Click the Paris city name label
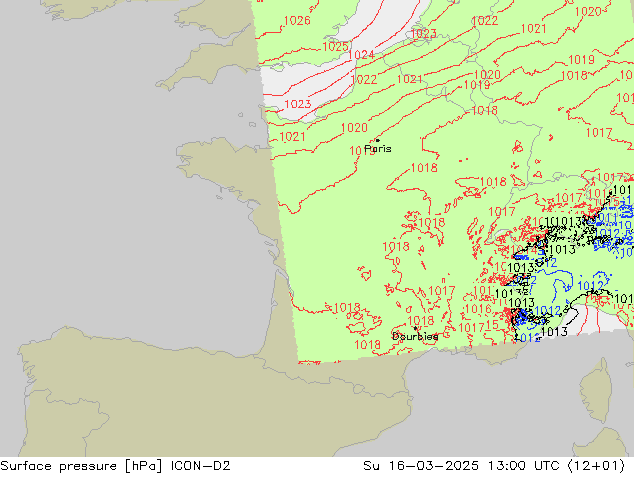Image resolution: width=634 pixels, height=490 pixels. [378, 149]
